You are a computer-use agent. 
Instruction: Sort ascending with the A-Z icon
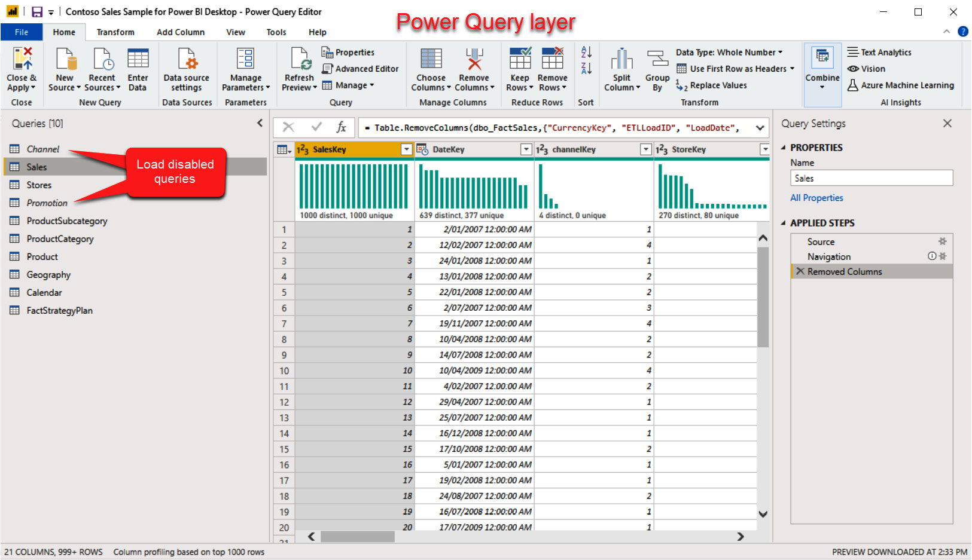click(x=586, y=53)
